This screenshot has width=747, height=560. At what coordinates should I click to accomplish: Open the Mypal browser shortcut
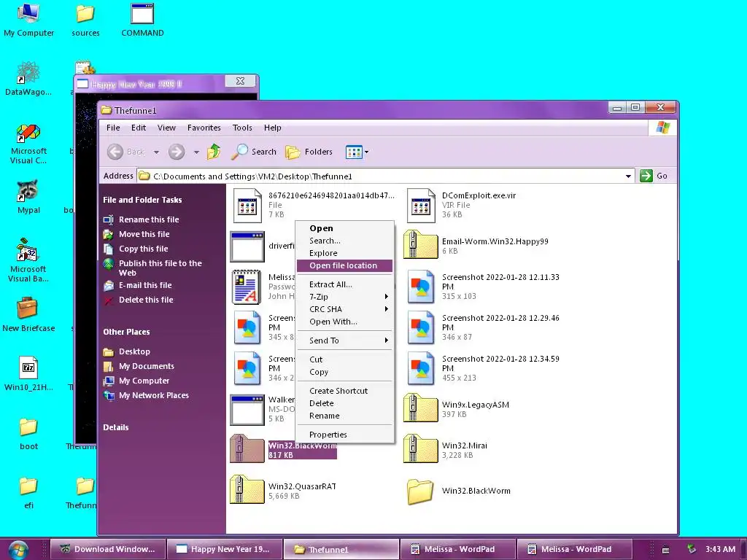click(28, 197)
